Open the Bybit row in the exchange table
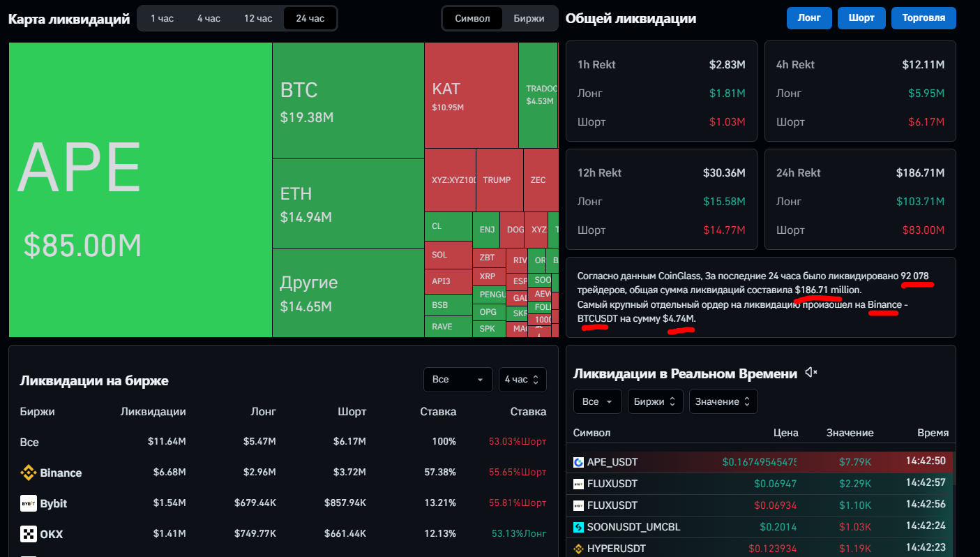This screenshot has width=980, height=557. pos(283,503)
